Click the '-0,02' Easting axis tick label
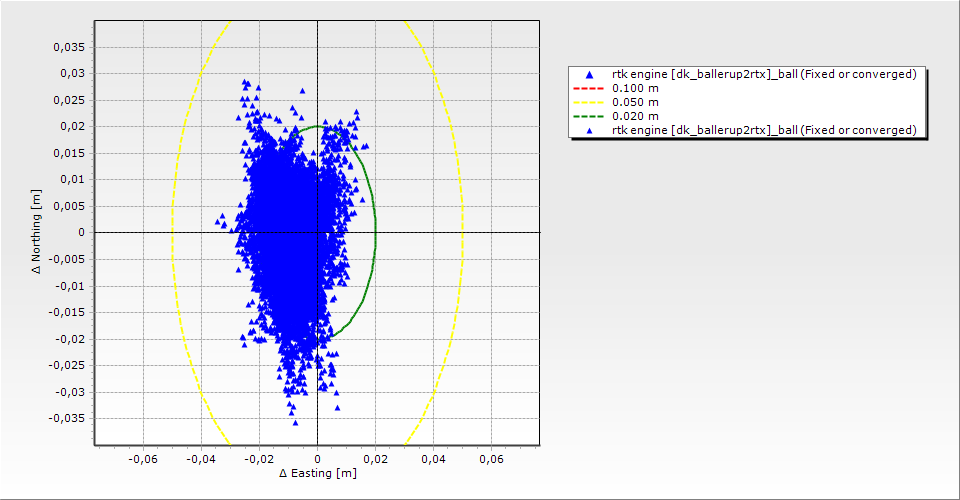This screenshot has width=960, height=500. pyautogui.click(x=259, y=459)
